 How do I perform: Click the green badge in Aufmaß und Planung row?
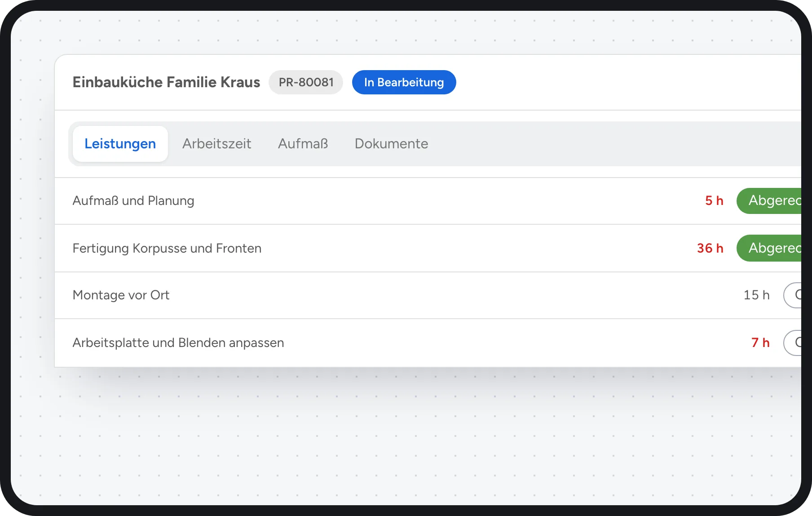[x=769, y=201]
